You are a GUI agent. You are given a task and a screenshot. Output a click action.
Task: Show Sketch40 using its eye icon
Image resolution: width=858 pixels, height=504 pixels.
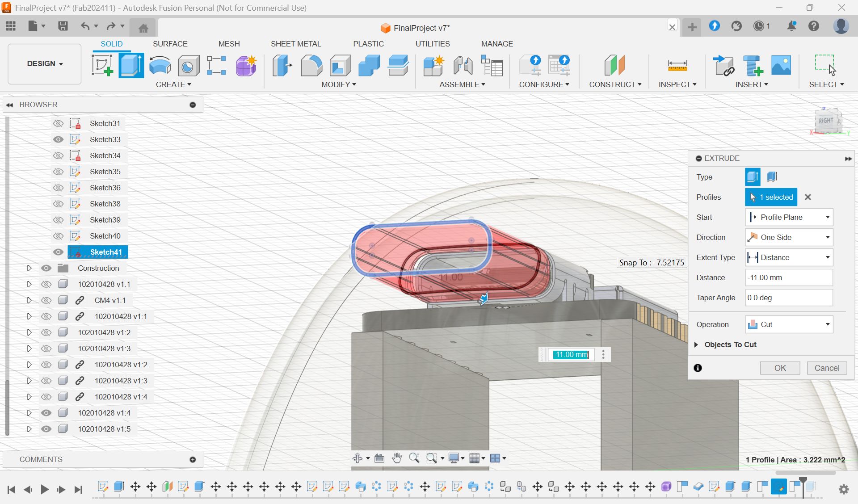point(58,236)
